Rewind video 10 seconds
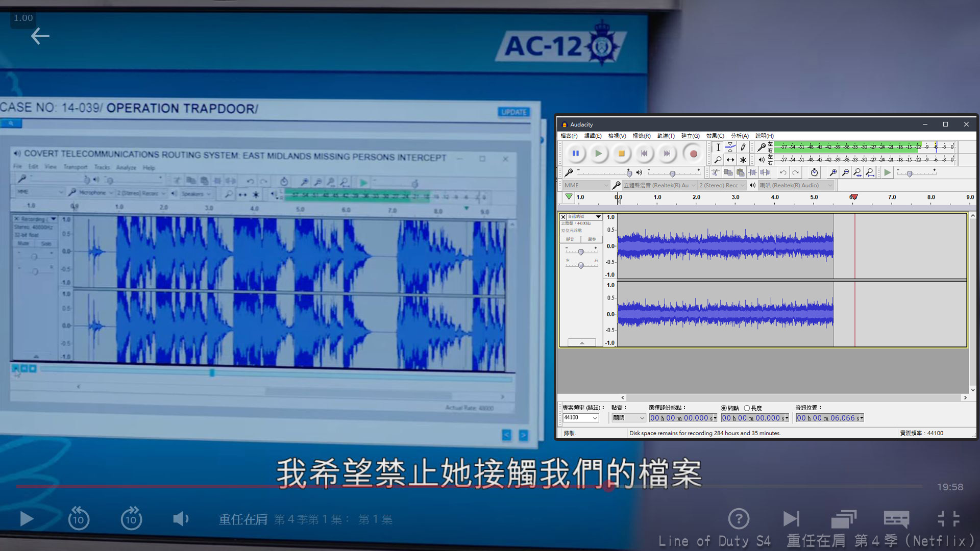 79,518
